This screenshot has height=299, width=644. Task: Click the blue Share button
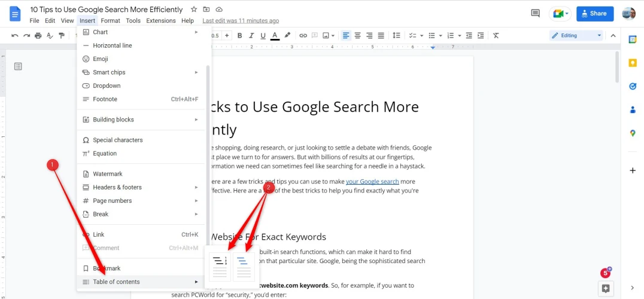(x=595, y=13)
